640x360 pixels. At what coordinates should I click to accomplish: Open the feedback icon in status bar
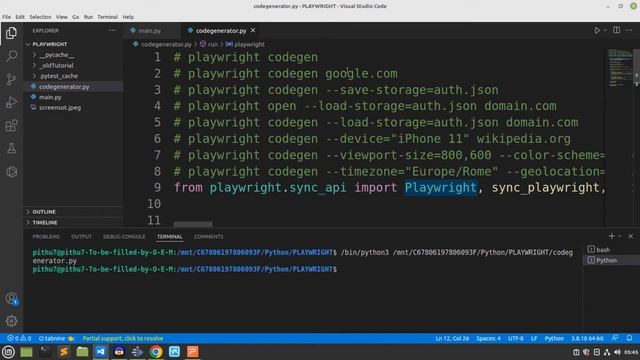click(x=615, y=338)
